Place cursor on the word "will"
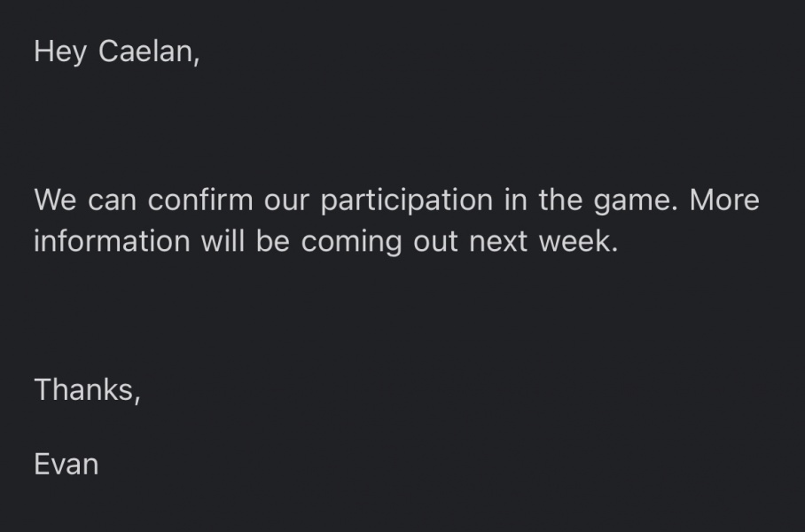Screen dimensions: 805x532 [x=222, y=241]
